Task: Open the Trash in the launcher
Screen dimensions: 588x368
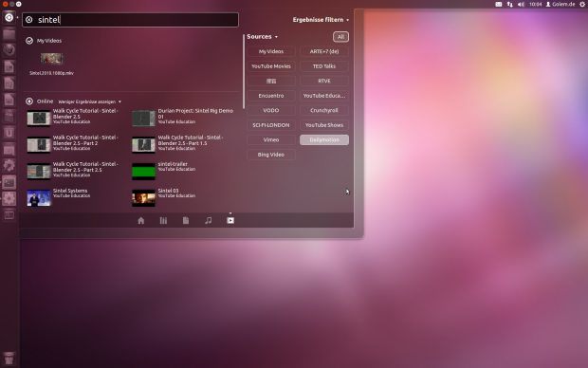Action: point(9,359)
